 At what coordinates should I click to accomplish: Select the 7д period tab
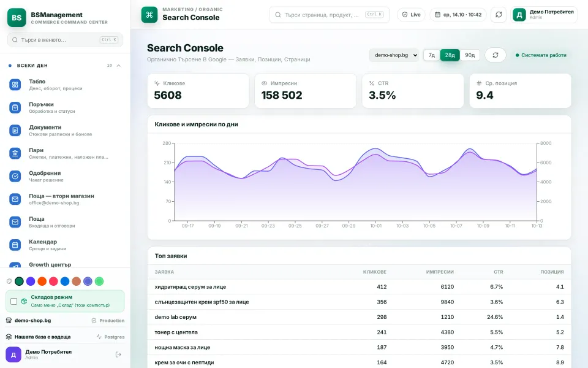[432, 55]
